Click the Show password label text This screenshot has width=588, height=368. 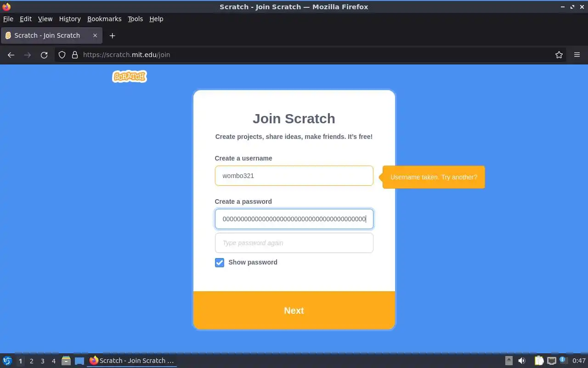point(253,262)
